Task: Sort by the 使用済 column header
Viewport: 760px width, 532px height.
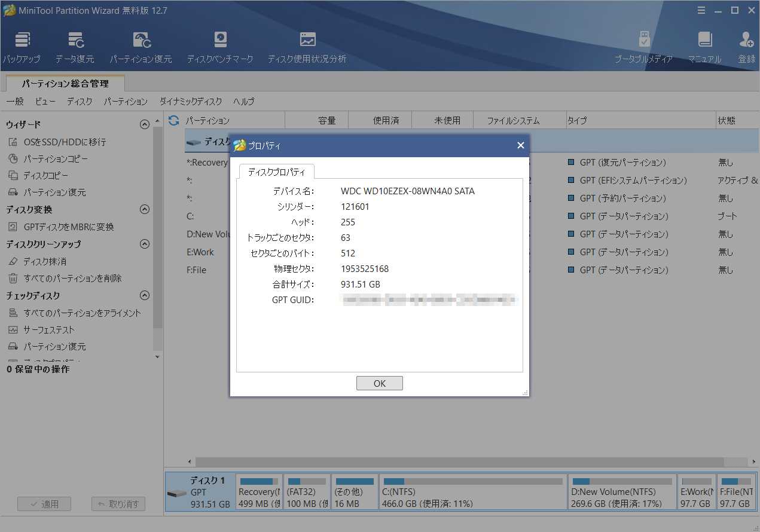Action: (x=380, y=120)
